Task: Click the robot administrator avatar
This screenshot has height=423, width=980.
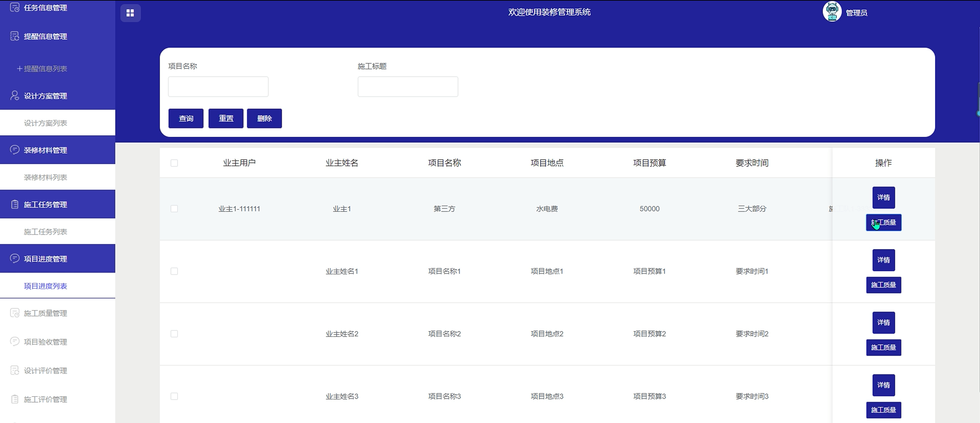Action: pyautogui.click(x=832, y=12)
